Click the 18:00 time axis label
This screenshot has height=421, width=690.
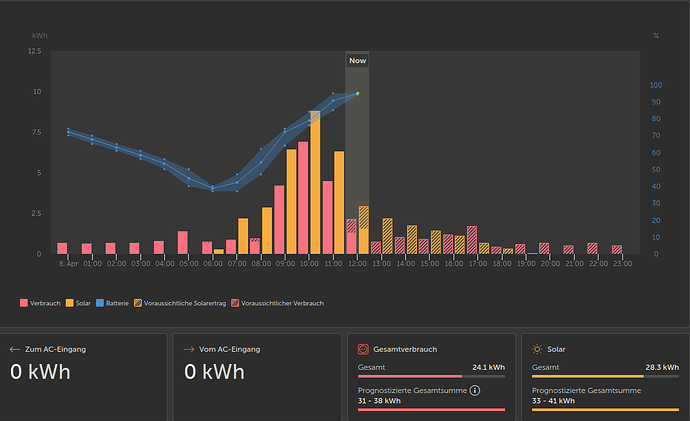502,264
